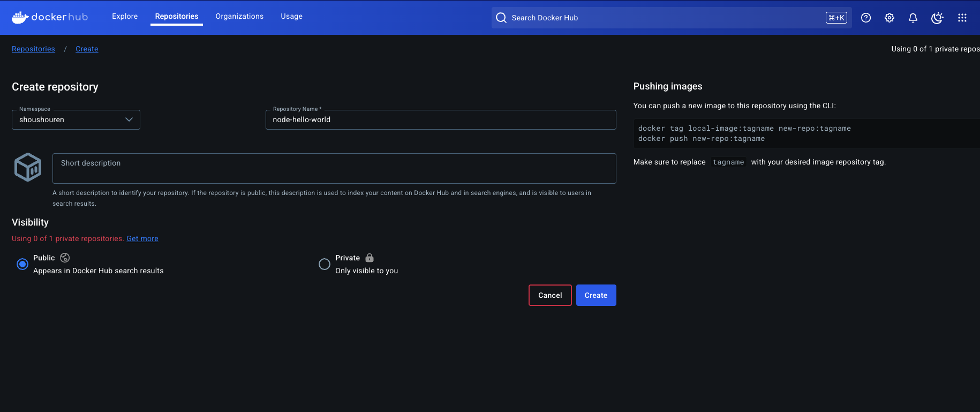Click the Docker Hub whale logo
The height and width of the screenshot is (412, 980).
pos(50,17)
